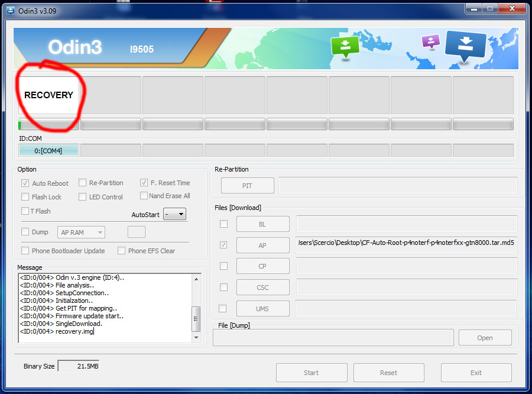Click the green flashing progress bar
The image size is (532, 394).
[49, 124]
